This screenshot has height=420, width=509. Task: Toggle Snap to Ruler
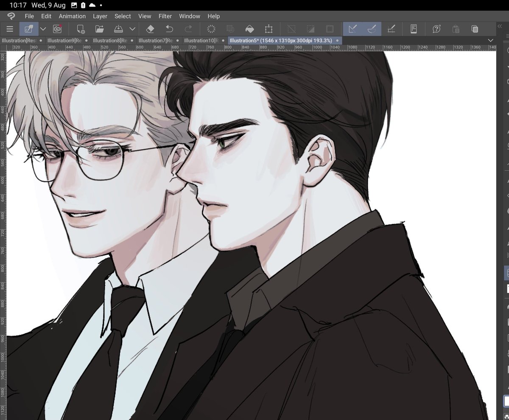[x=352, y=29]
